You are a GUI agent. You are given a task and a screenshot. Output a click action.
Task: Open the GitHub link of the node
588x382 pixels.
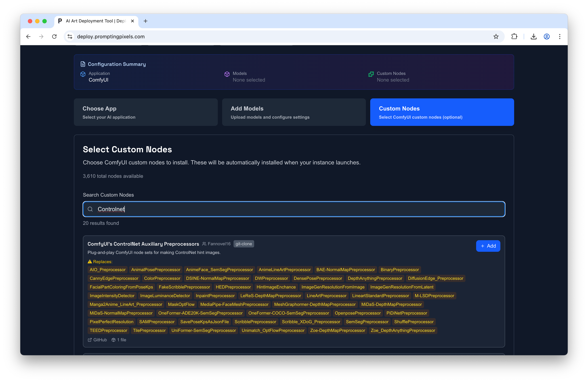[x=97, y=340]
